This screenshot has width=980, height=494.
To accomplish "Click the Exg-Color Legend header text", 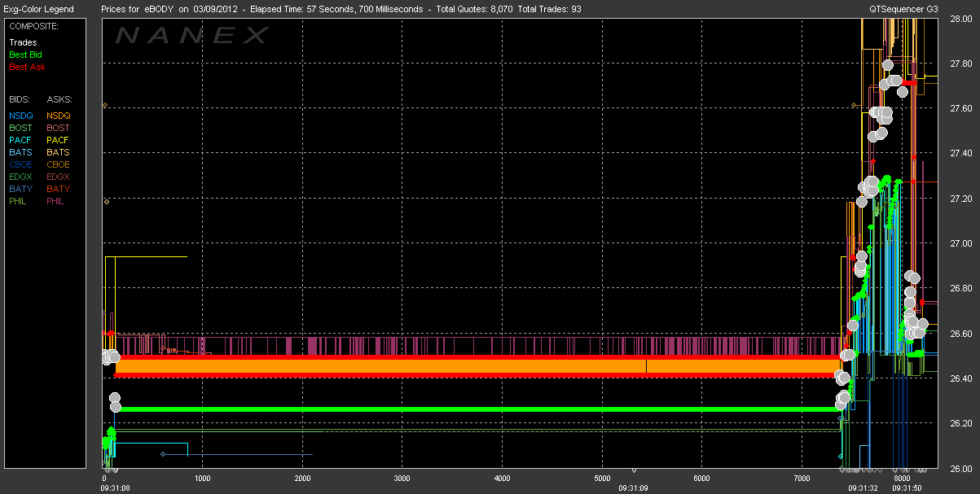I will (38, 9).
